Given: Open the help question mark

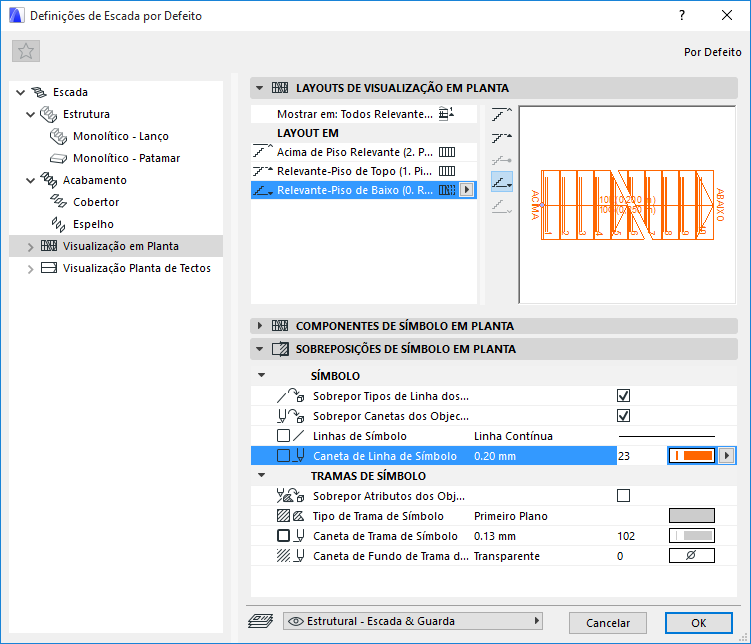Looking at the screenshot, I should [682, 15].
